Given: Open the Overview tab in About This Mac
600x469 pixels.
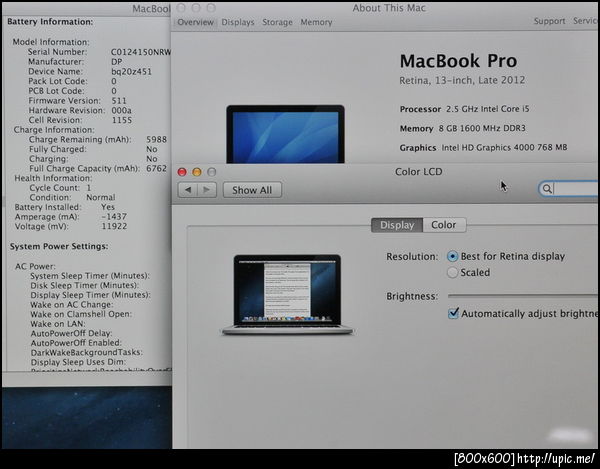Looking at the screenshot, I should tap(196, 22).
